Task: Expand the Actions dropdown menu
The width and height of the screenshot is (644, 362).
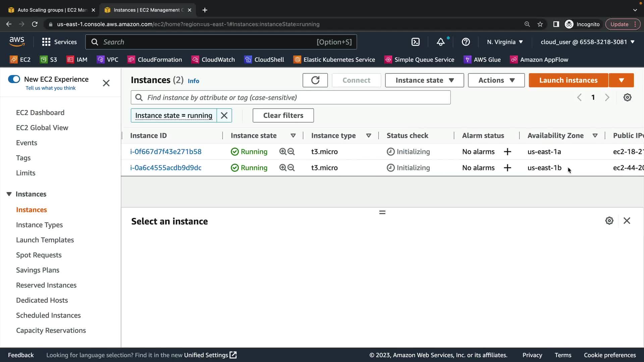Action: click(x=496, y=80)
